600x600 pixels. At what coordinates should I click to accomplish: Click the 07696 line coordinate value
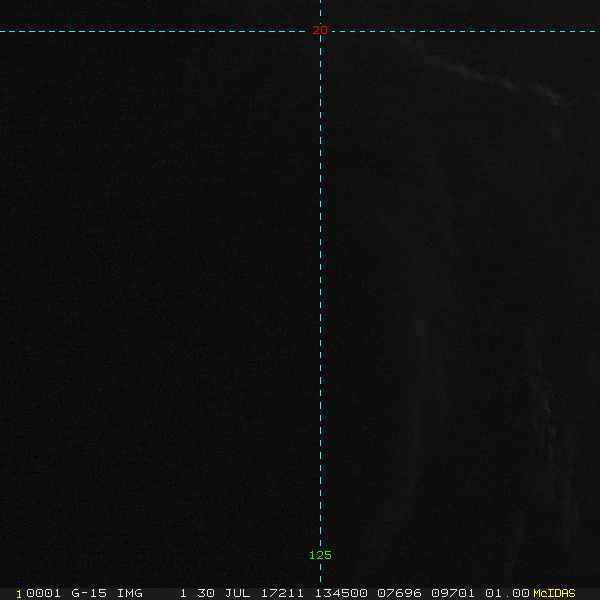(399, 593)
